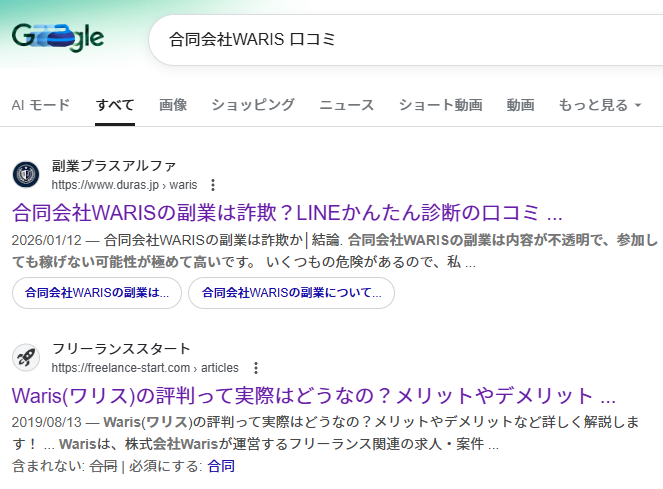Viewport: 663px width, 489px height.
Task: Expand the もっと見る dropdown
Action: click(600, 105)
